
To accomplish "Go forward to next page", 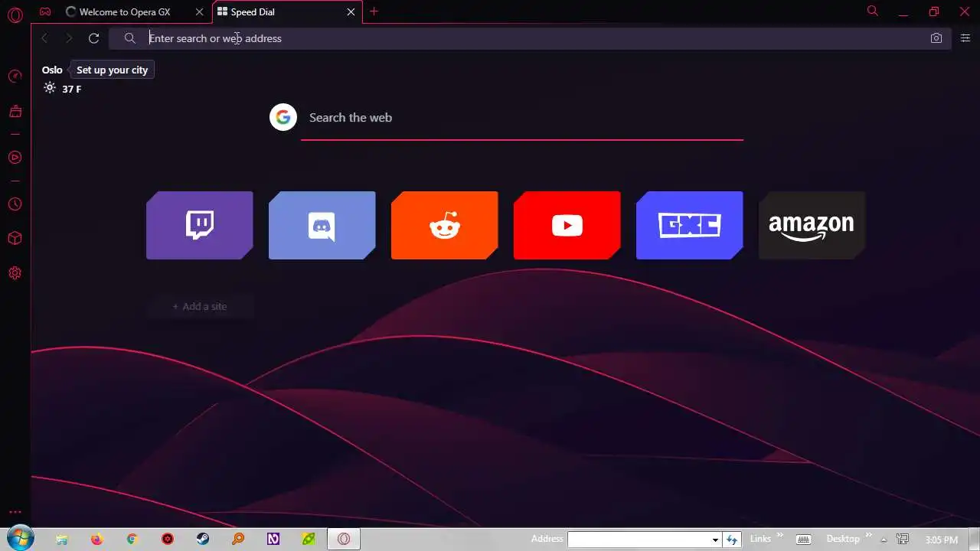I will (69, 38).
